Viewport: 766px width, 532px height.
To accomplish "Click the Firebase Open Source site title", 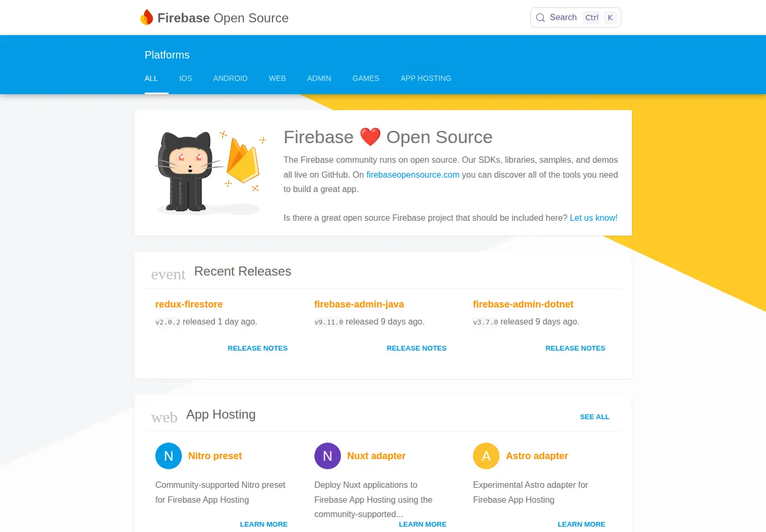I will (x=223, y=18).
